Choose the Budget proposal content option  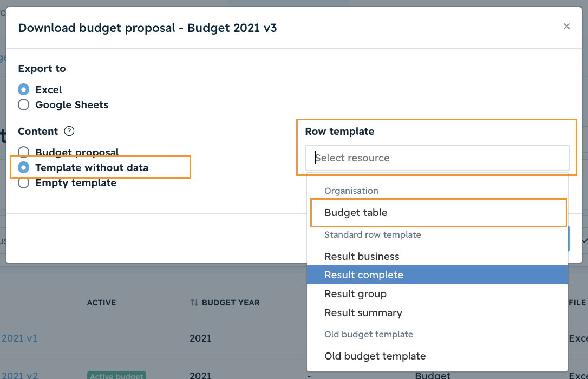24,152
